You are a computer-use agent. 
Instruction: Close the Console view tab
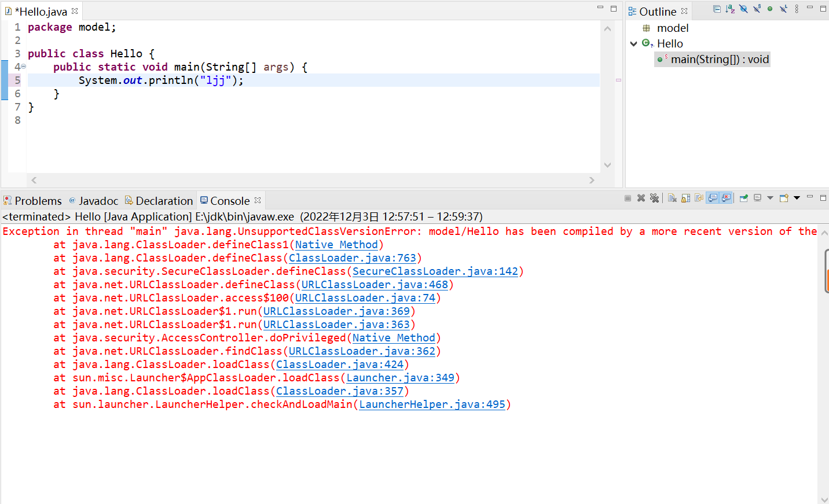pyautogui.click(x=258, y=200)
